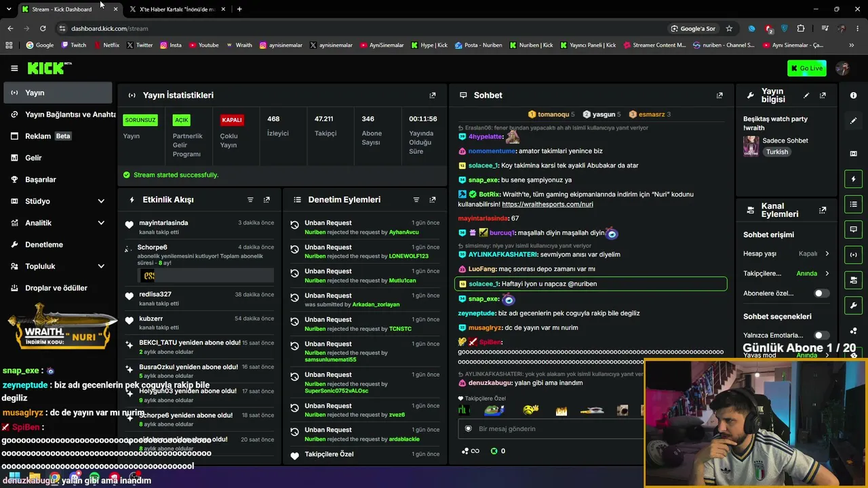Click the Kick logo
Image resolution: width=868 pixels, height=488 pixels.
[x=50, y=68]
